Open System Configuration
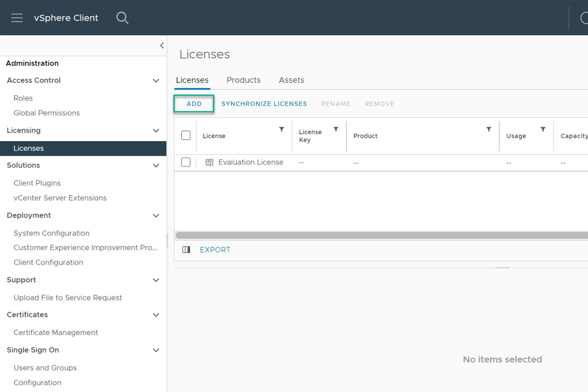 51,233
